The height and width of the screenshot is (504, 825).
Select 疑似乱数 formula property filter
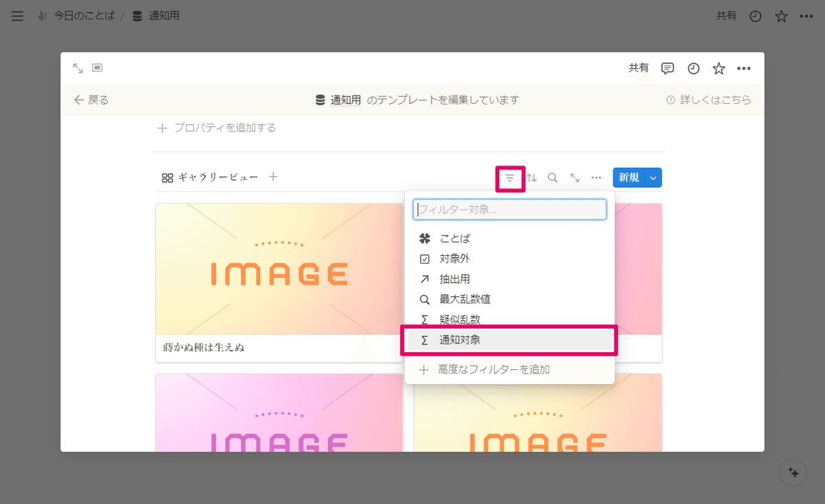coord(509,320)
